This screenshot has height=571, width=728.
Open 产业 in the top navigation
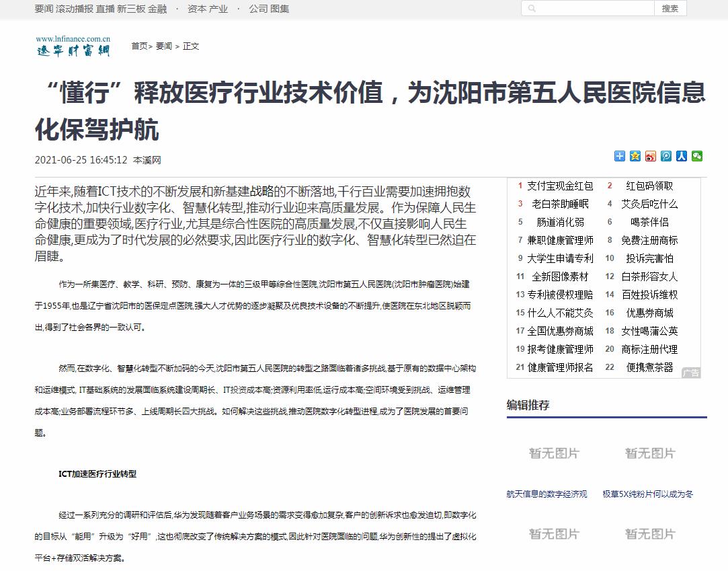[218, 9]
